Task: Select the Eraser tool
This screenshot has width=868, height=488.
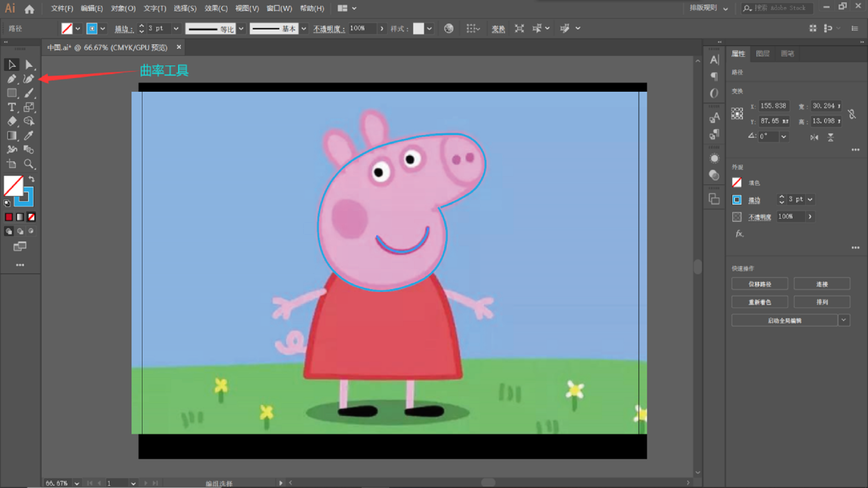Action: (x=12, y=121)
